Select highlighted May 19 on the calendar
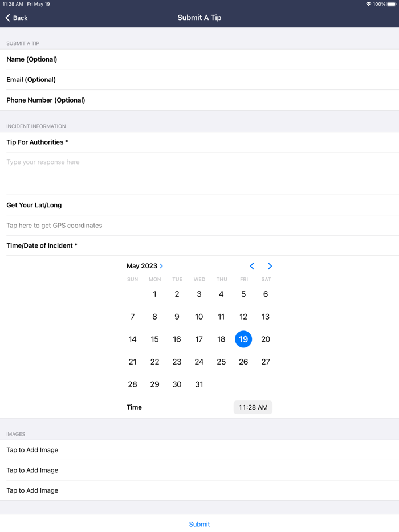Screen dimensions: 399x532 243,339
